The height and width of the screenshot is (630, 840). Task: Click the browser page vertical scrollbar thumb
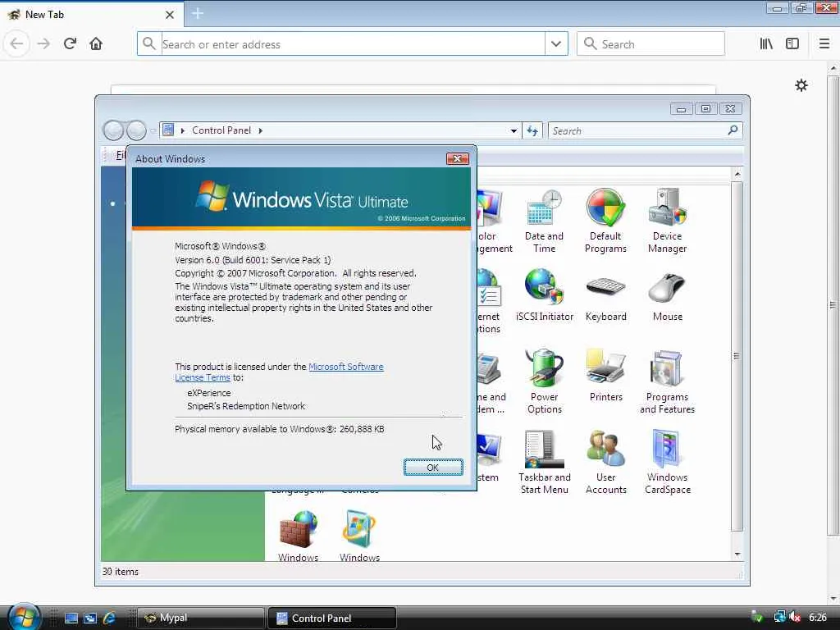tap(832, 305)
